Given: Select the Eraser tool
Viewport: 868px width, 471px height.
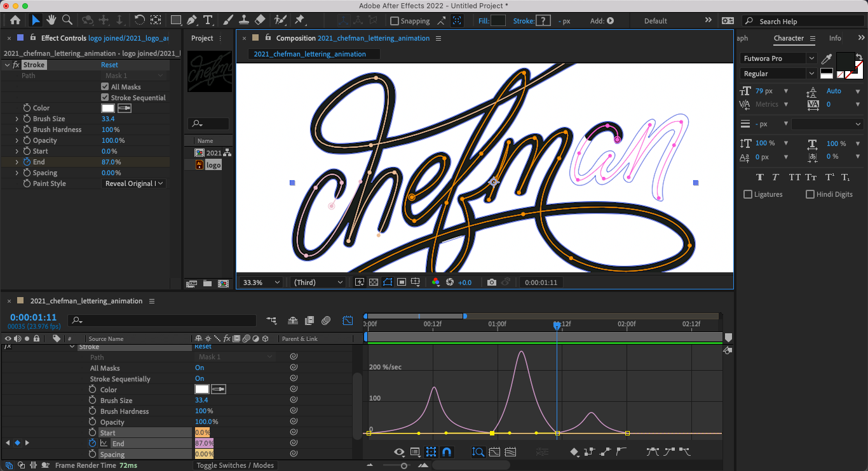Looking at the screenshot, I should click(x=259, y=20).
